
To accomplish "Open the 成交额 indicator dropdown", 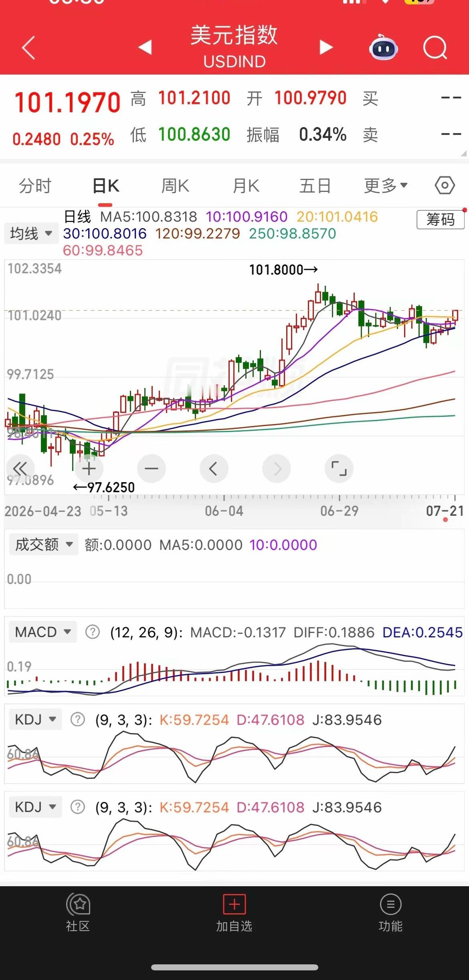I will point(43,544).
